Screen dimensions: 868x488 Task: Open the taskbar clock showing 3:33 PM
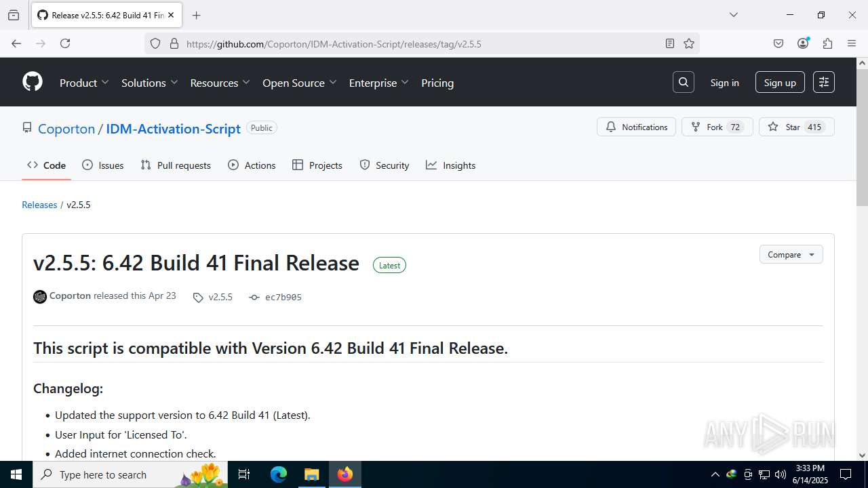point(810,474)
